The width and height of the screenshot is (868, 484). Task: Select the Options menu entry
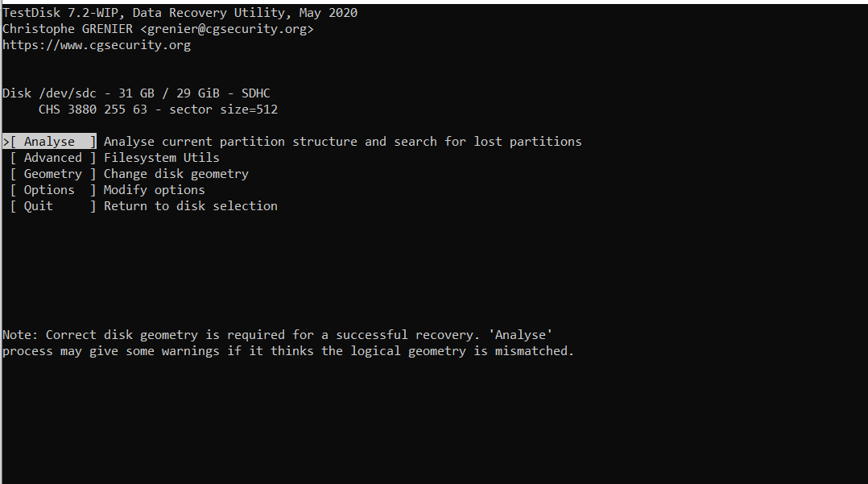(53, 190)
